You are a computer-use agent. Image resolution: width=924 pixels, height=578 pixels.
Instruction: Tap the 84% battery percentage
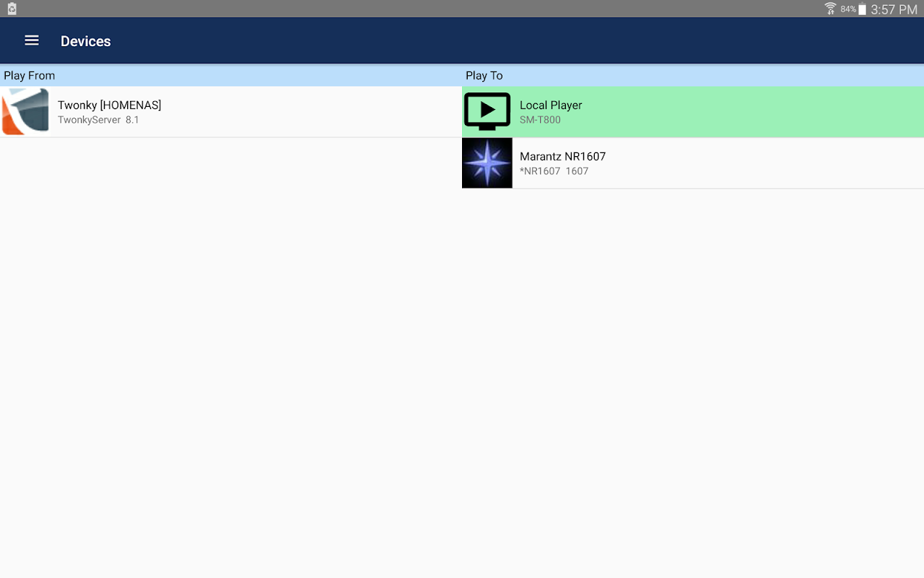coord(848,9)
